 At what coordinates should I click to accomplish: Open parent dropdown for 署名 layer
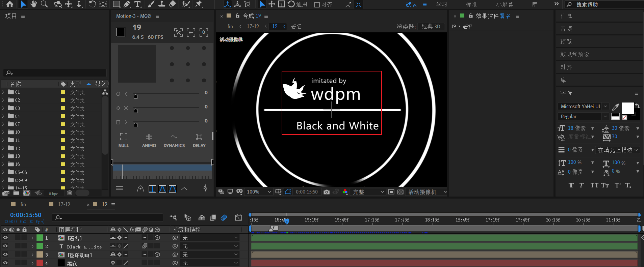tap(210, 238)
